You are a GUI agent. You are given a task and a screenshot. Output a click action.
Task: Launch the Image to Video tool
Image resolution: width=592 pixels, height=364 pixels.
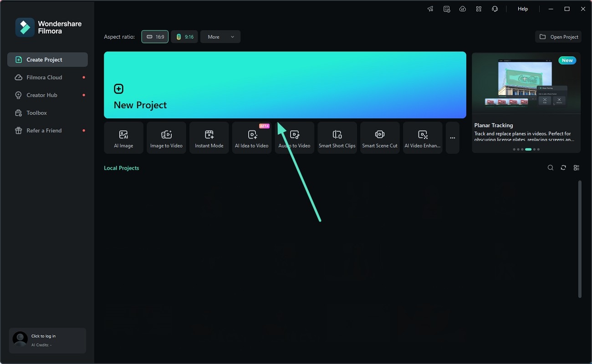click(x=166, y=137)
